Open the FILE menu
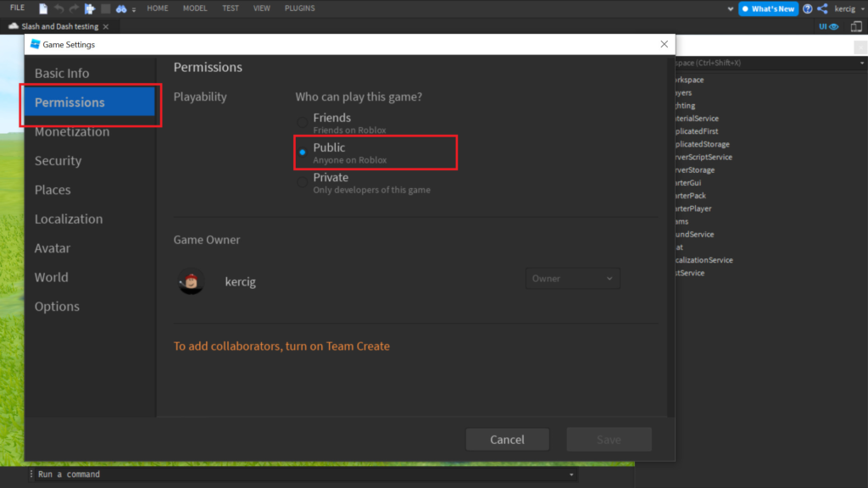Screen dimensions: 868x488 tap(17, 8)
